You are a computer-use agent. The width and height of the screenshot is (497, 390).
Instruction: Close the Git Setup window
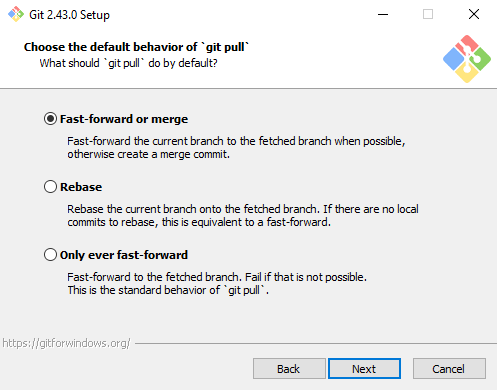[x=474, y=14]
